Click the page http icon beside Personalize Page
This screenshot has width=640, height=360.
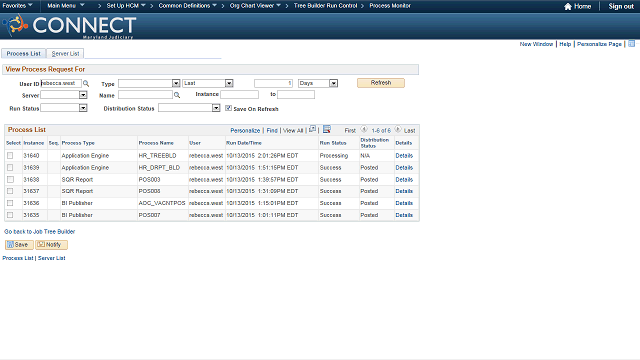pyautogui.click(x=631, y=44)
